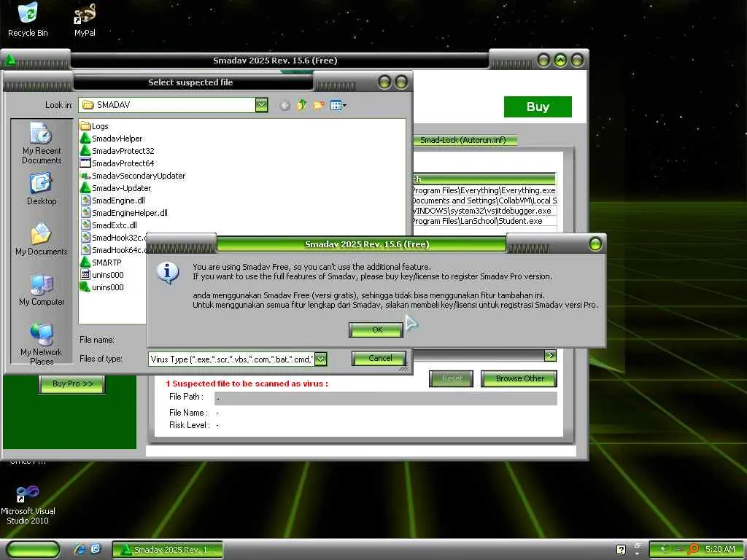Click the greyed Reset button
The width and height of the screenshot is (747, 560).
tap(451, 378)
